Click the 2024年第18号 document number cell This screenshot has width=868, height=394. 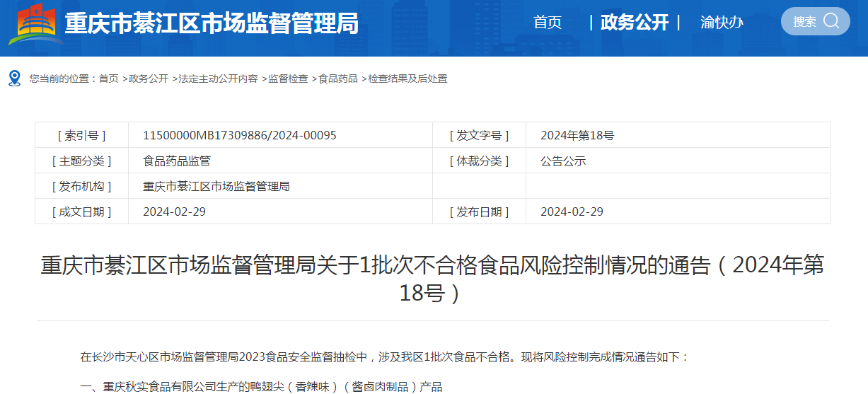[x=577, y=135]
